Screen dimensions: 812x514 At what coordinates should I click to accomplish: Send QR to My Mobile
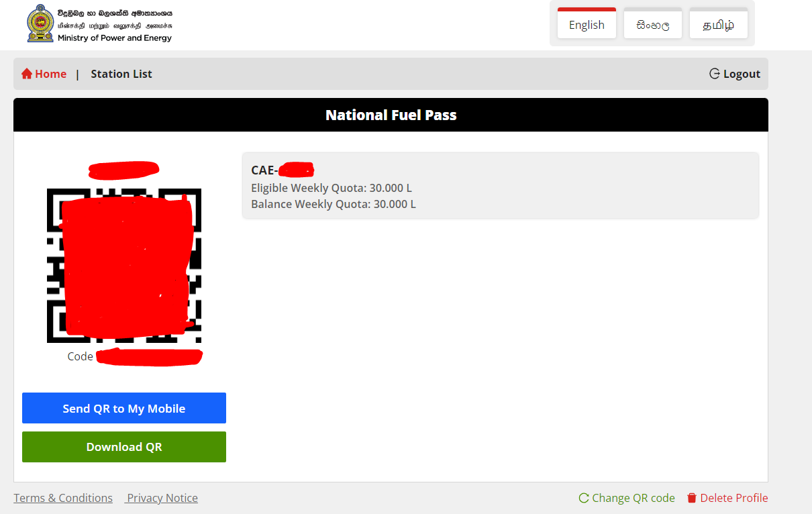coord(124,408)
